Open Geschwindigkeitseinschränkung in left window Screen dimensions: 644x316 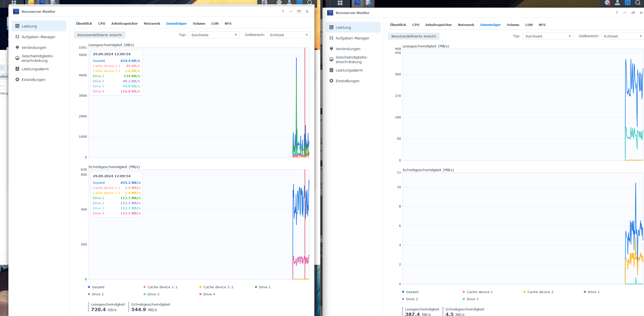tap(37, 58)
